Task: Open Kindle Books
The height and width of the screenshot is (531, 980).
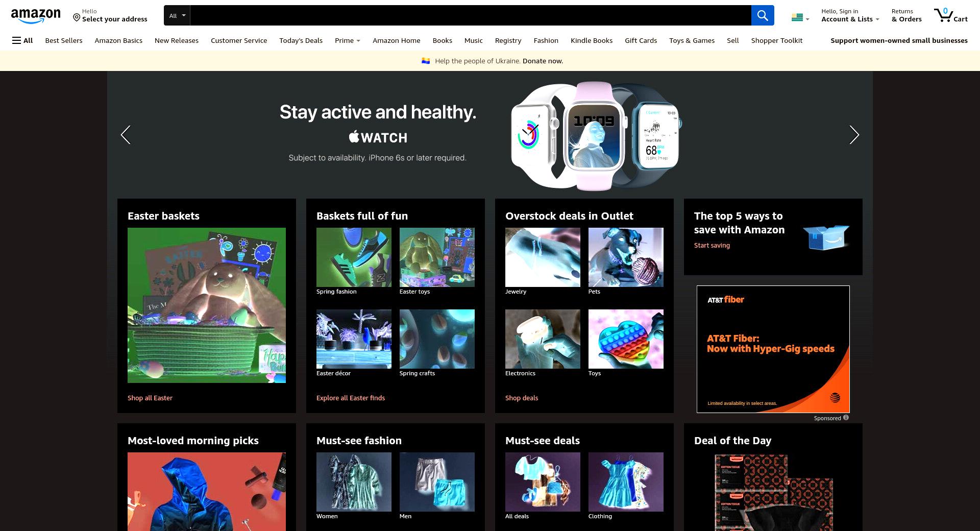Action: (x=592, y=40)
